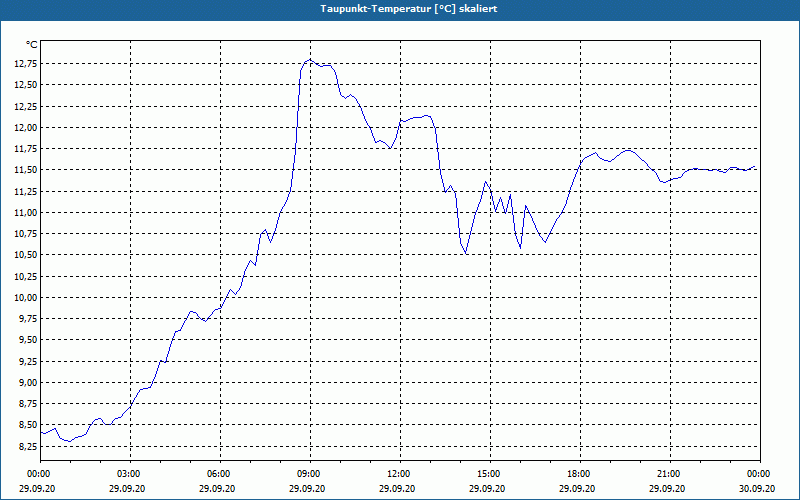Click the '11,25' axis label
Viewport: 800px width, 500px height.
coord(24,191)
